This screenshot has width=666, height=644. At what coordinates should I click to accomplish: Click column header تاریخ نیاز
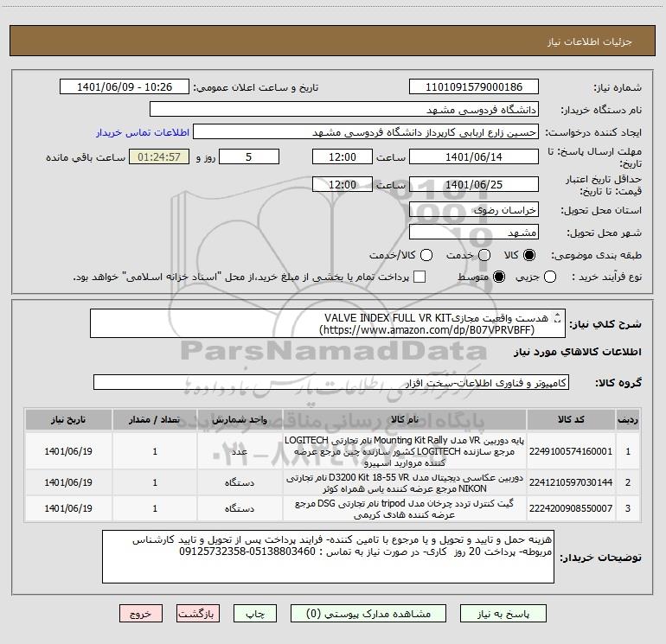coord(68,420)
